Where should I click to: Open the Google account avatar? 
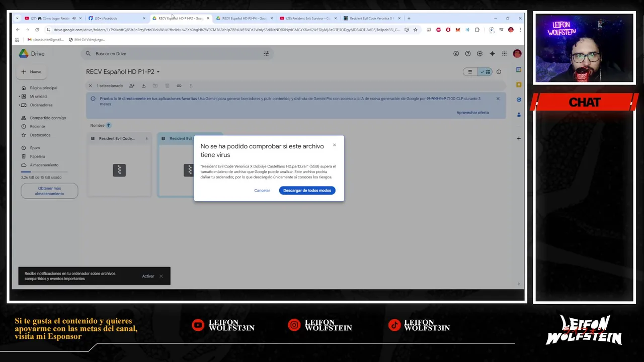tap(517, 54)
